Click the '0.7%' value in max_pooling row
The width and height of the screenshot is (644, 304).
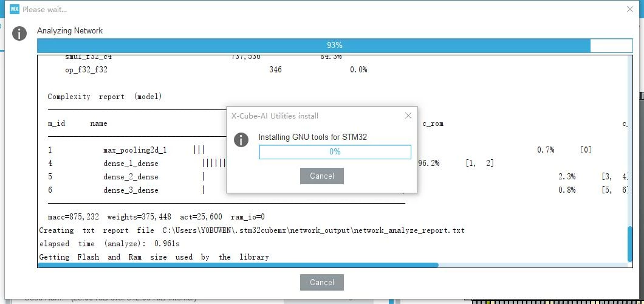click(x=546, y=150)
